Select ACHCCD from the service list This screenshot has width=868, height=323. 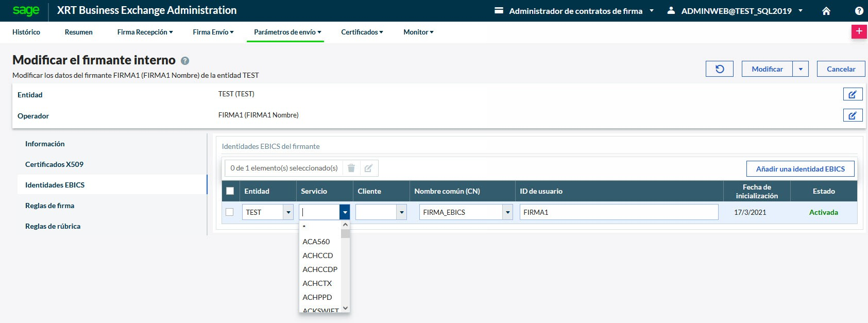pyautogui.click(x=318, y=256)
